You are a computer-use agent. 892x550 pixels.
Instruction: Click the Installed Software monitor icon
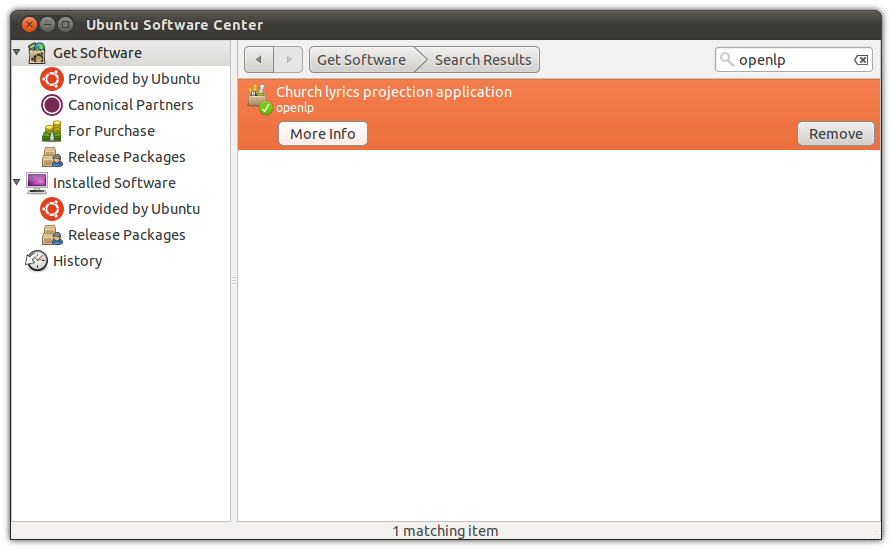37,183
